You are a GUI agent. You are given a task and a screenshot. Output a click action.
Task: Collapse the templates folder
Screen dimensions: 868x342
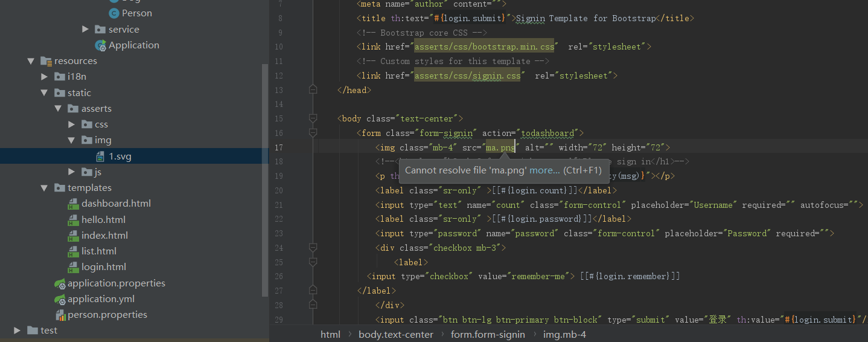[44, 188]
